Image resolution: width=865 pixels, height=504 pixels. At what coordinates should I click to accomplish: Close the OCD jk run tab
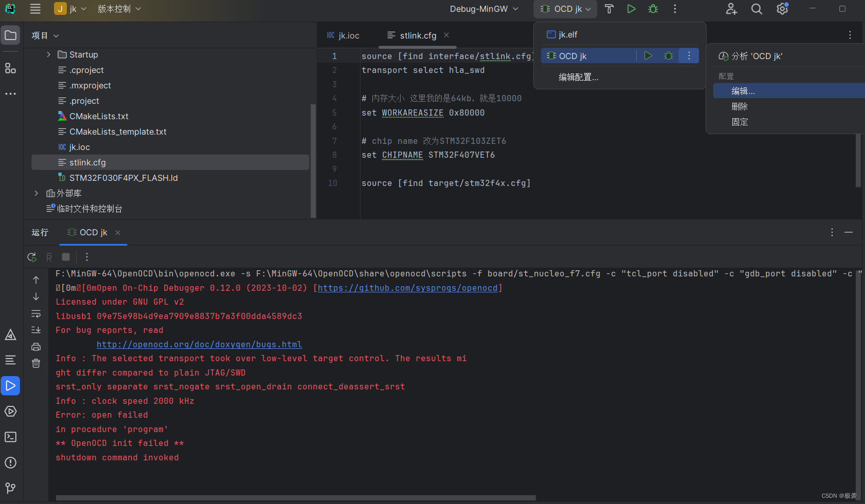click(x=118, y=233)
